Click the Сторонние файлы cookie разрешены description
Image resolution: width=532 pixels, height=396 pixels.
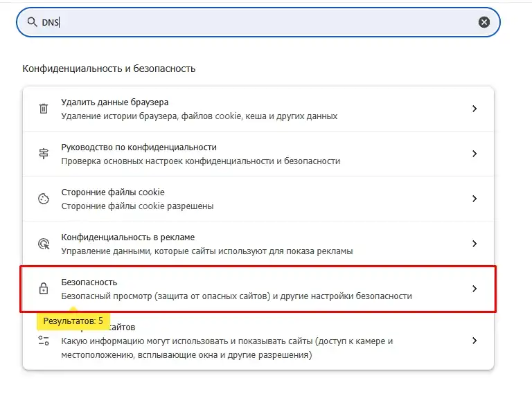(x=137, y=206)
